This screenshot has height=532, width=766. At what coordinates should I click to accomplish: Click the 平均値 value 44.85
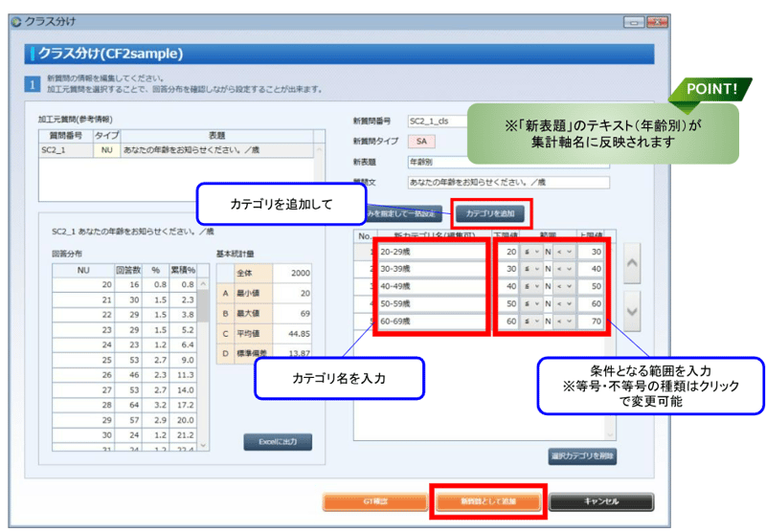[292, 334]
